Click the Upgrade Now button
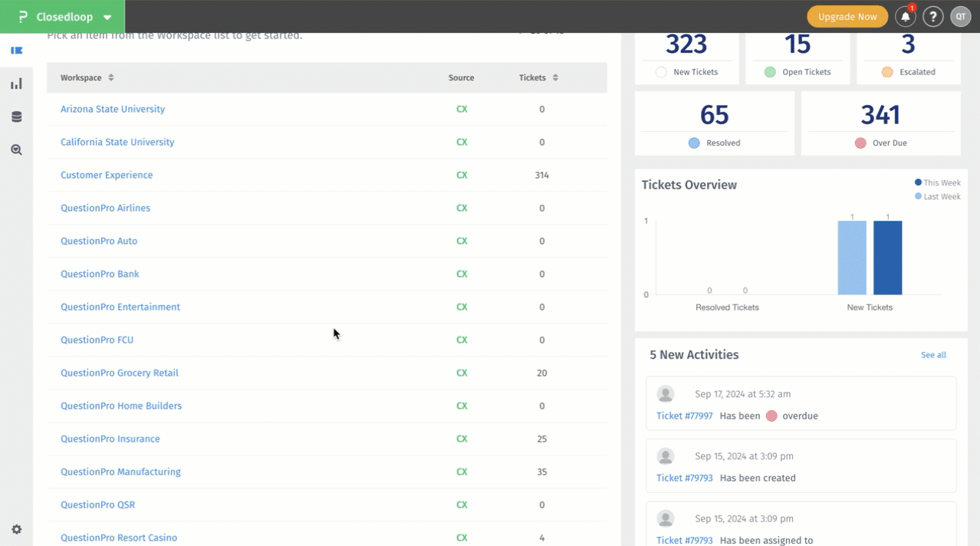The width and height of the screenshot is (980, 546). [847, 16]
